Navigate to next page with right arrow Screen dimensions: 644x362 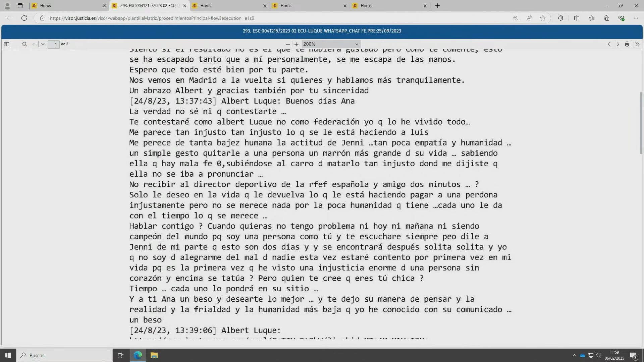click(x=618, y=44)
